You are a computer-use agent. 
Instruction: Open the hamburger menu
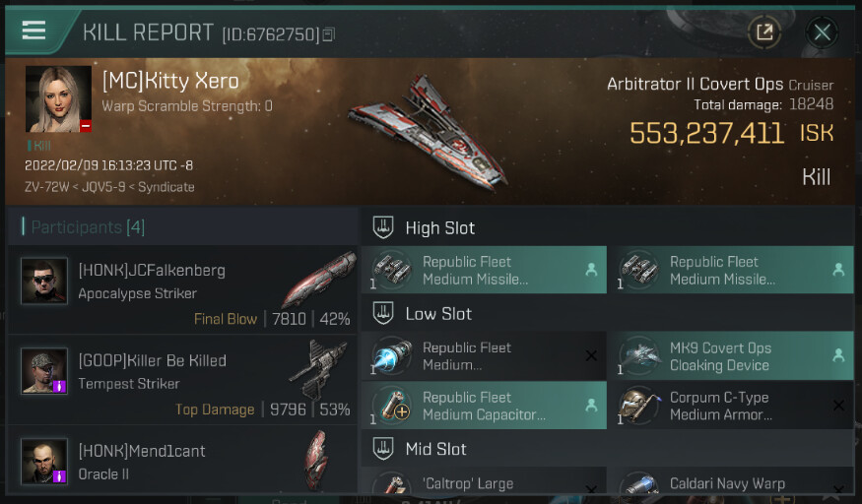click(x=33, y=31)
